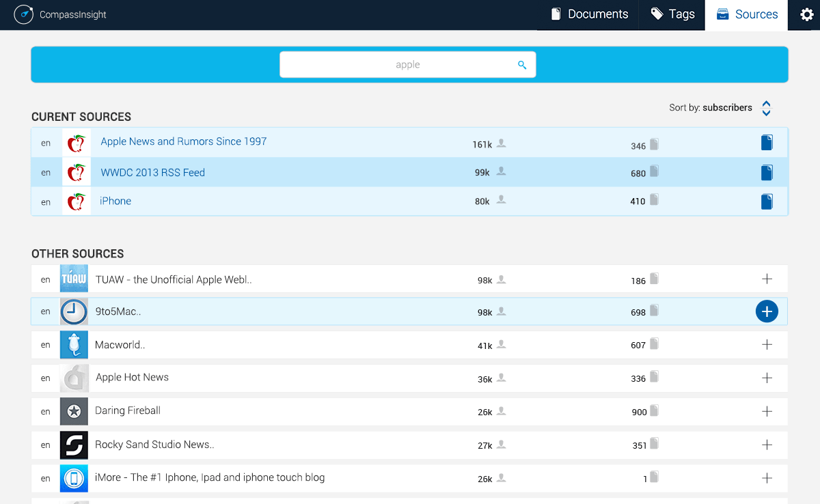Screen dimensions: 820x504
Task: Switch to the Tags tab
Action: point(672,14)
